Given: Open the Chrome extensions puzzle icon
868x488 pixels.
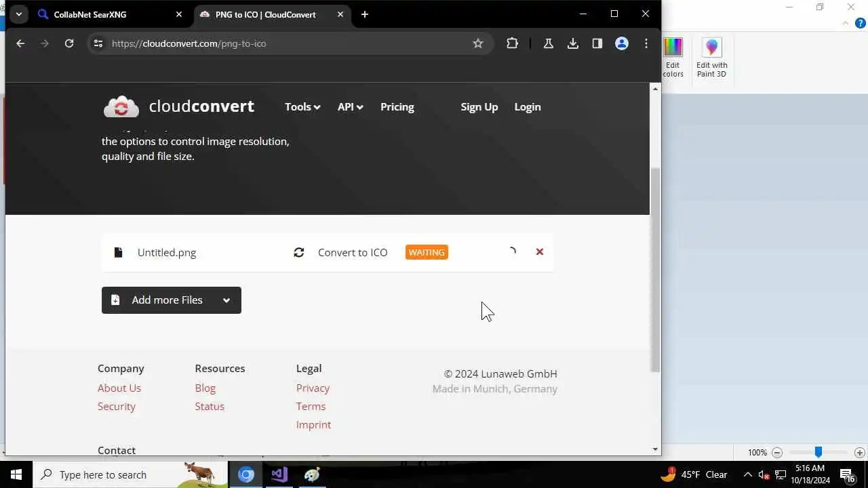Looking at the screenshot, I should (512, 43).
